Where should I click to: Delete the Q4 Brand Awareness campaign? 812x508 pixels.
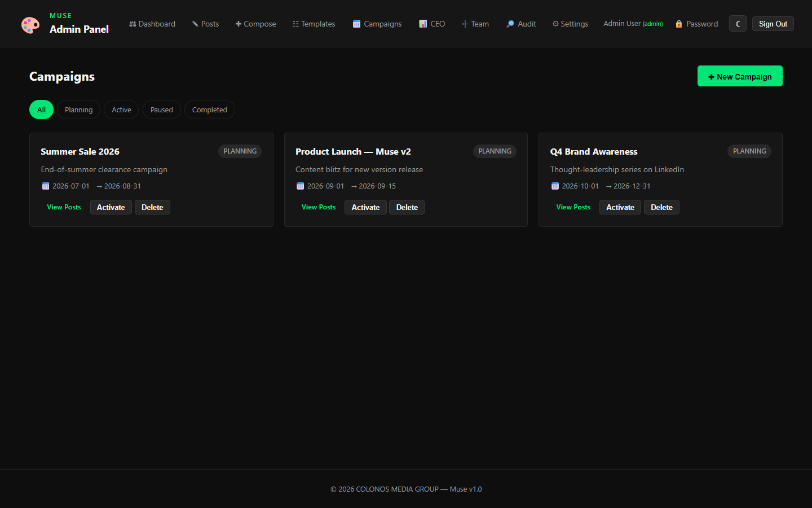[x=661, y=207]
